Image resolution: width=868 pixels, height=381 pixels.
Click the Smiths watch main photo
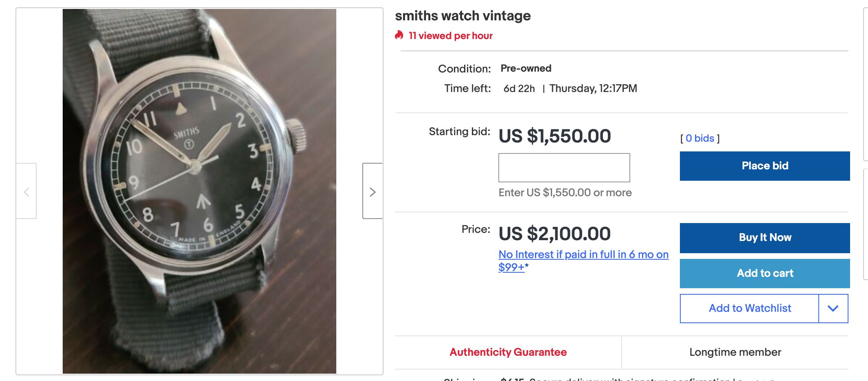(199, 191)
